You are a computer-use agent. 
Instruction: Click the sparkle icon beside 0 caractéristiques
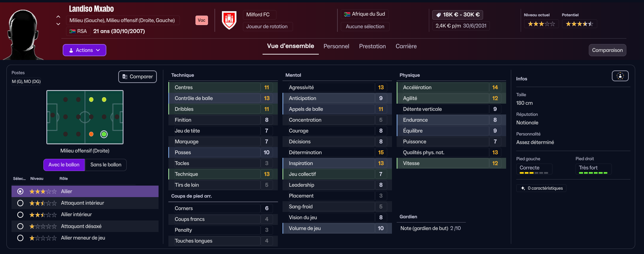click(523, 188)
